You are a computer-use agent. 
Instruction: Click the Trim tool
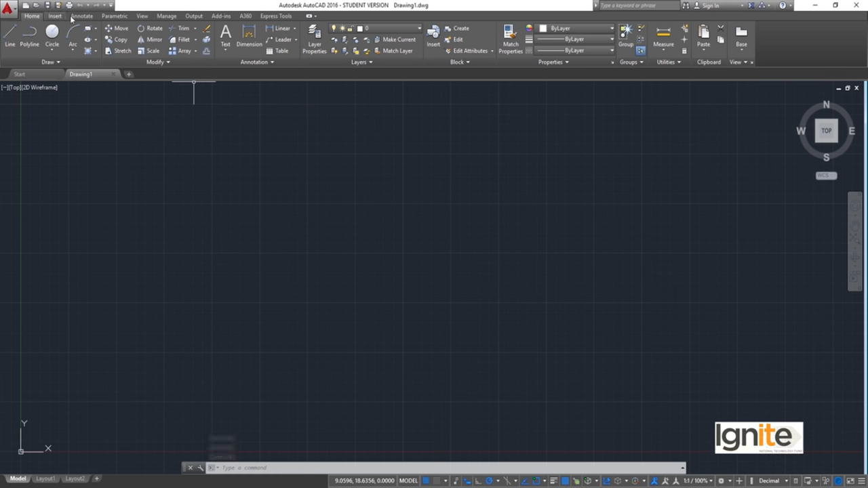click(179, 28)
